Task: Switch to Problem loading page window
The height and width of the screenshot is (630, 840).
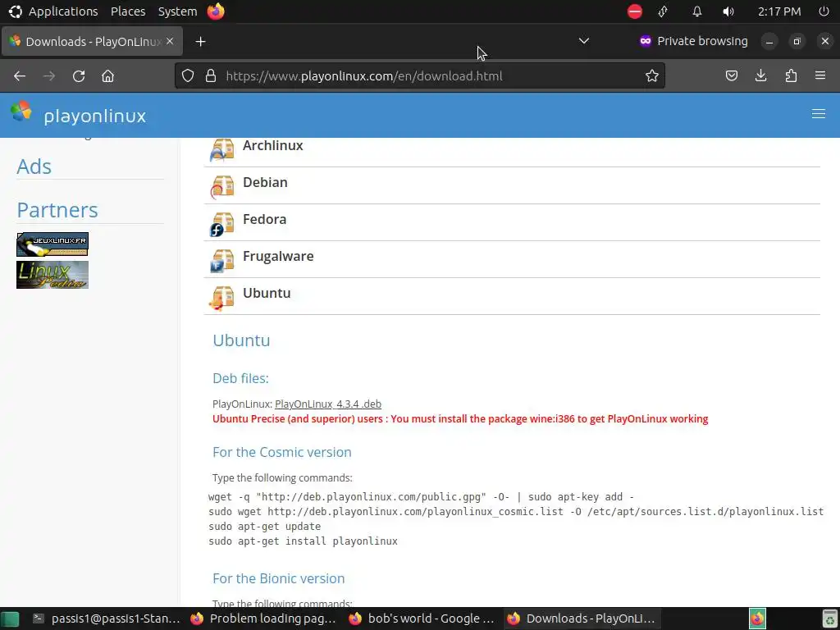Action: coord(263,619)
